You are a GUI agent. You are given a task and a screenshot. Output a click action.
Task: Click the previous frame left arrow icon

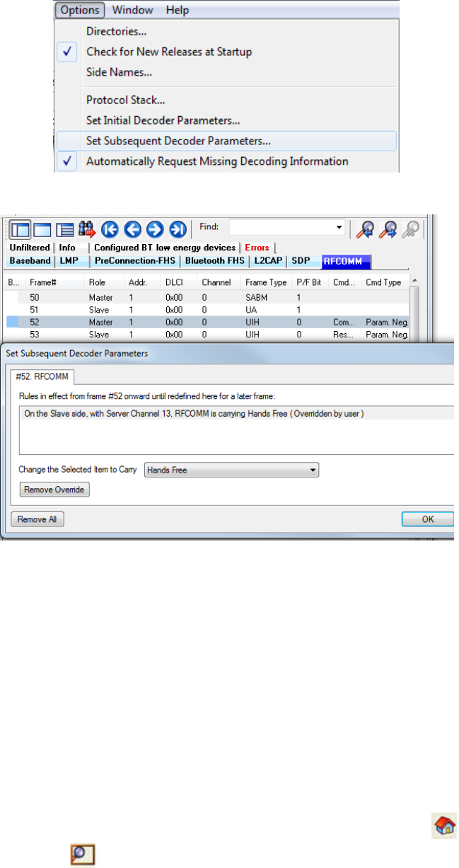[x=131, y=228]
